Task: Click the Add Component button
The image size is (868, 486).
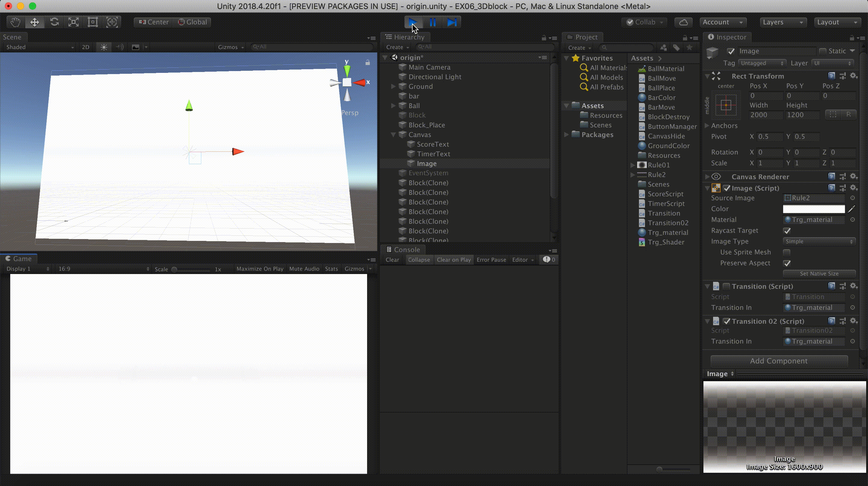Action: (779, 361)
